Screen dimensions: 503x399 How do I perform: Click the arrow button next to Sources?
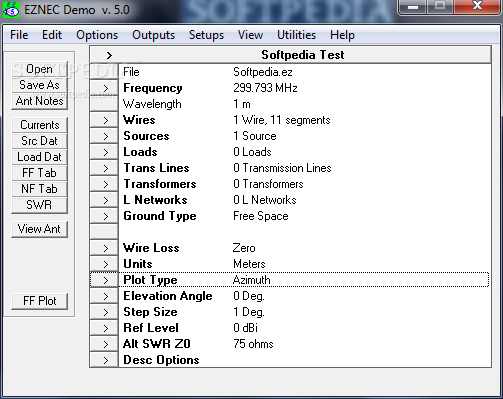coord(104,136)
